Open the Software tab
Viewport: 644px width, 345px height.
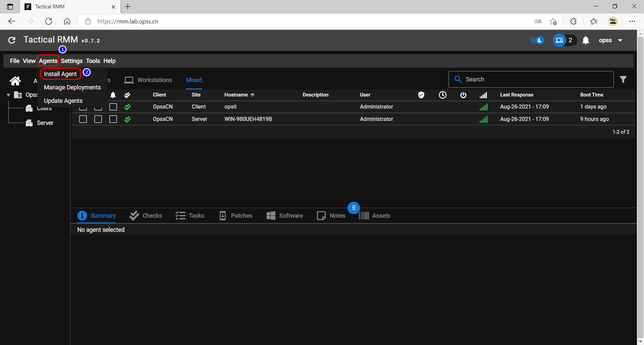click(284, 216)
